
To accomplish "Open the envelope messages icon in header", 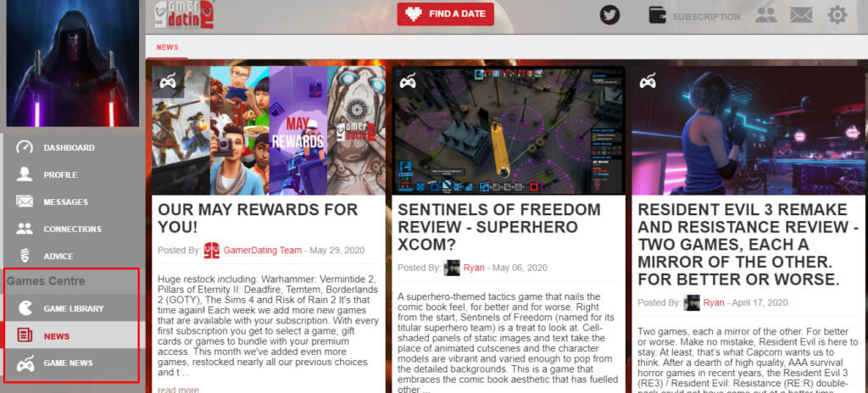I will point(801,15).
